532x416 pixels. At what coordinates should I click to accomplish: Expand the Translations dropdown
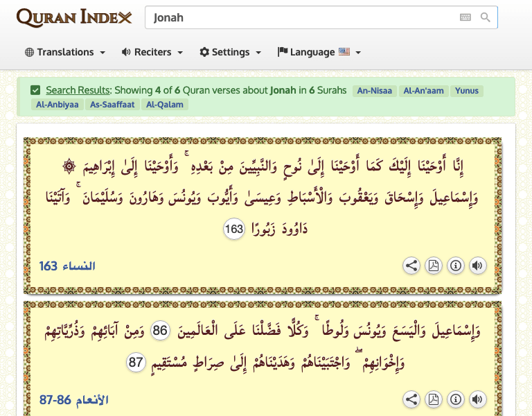coord(65,52)
